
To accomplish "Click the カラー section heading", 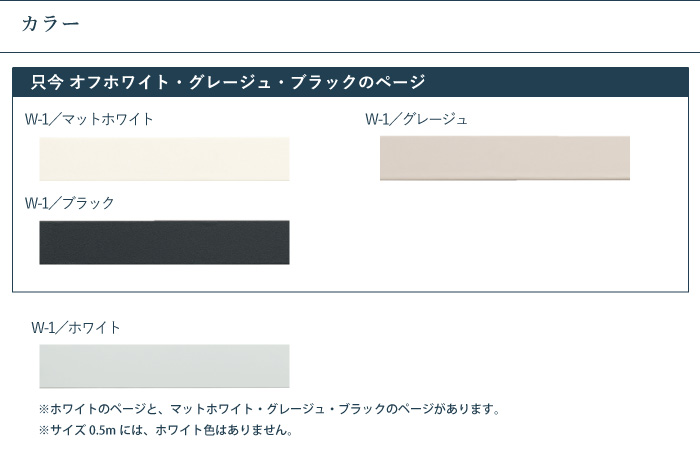I will (50, 23).
